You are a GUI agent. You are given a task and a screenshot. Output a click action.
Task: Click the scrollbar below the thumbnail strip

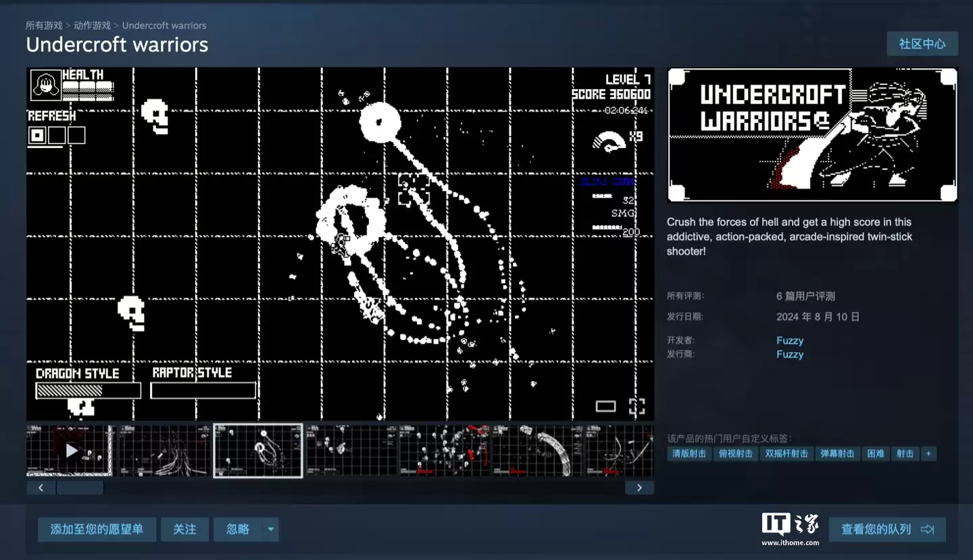tap(80, 486)
